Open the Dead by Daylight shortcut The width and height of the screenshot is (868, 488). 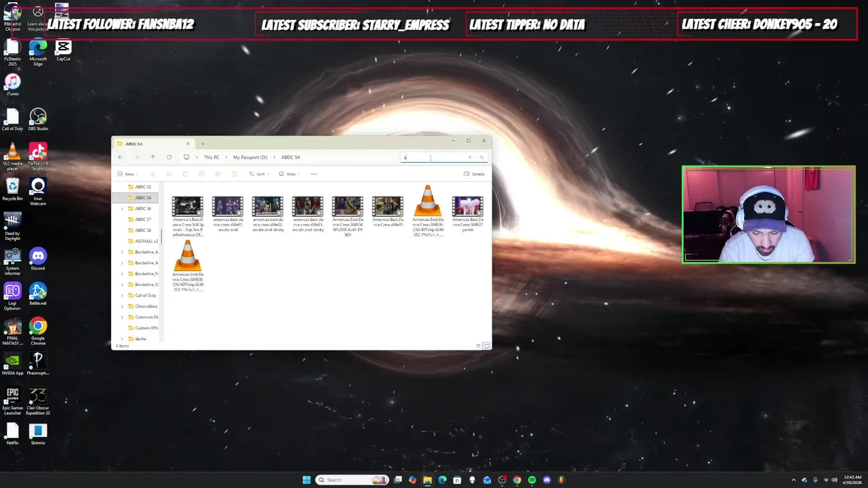[x=12, y=227]
